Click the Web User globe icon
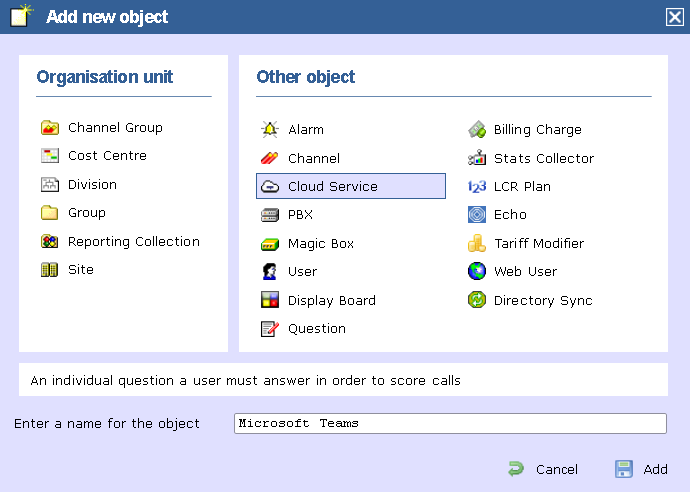 [477, 272]
